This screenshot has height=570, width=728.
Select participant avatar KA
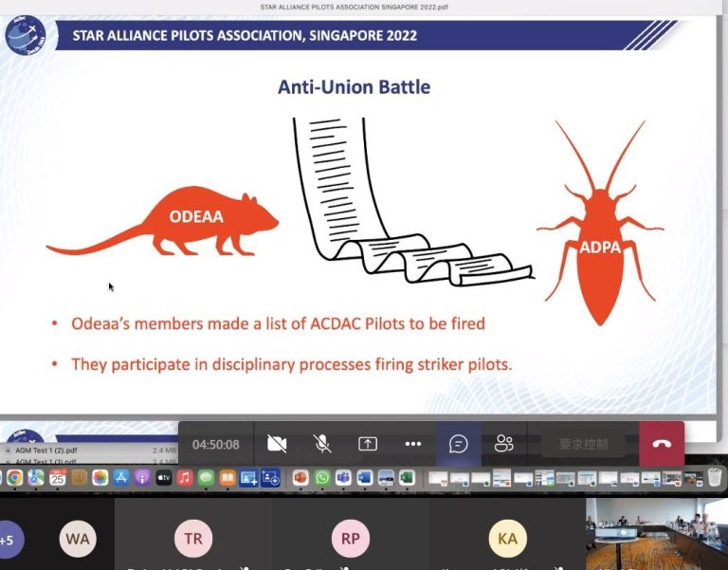[507, 539]
